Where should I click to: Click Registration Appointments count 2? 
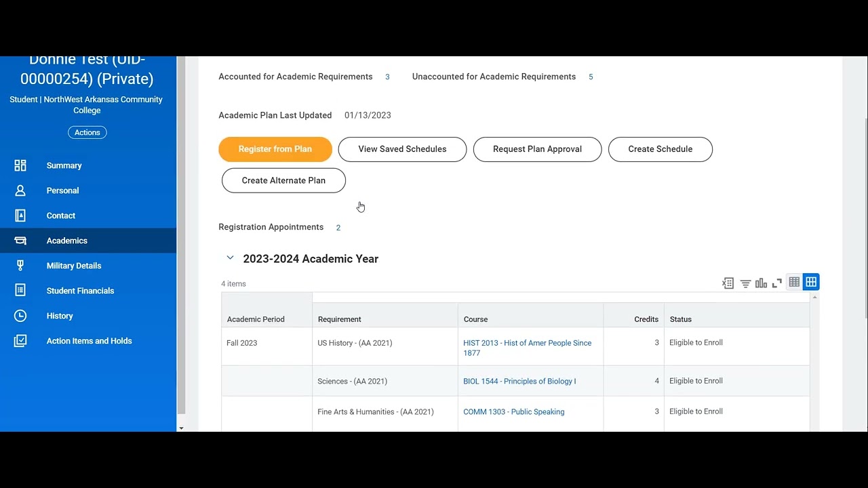pos(338,228)
